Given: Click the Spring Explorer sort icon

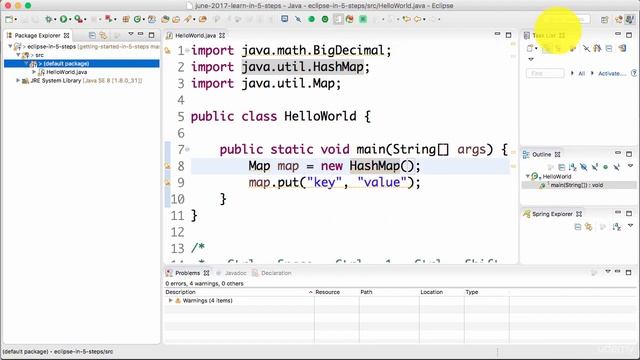Looking at the screenshot, I should click(617, 227).
